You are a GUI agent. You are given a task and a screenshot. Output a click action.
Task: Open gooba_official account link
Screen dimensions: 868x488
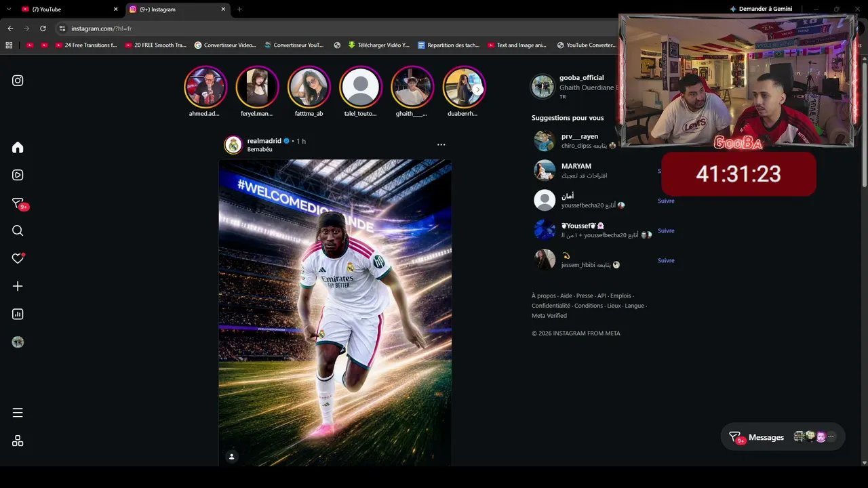[581, 77]
